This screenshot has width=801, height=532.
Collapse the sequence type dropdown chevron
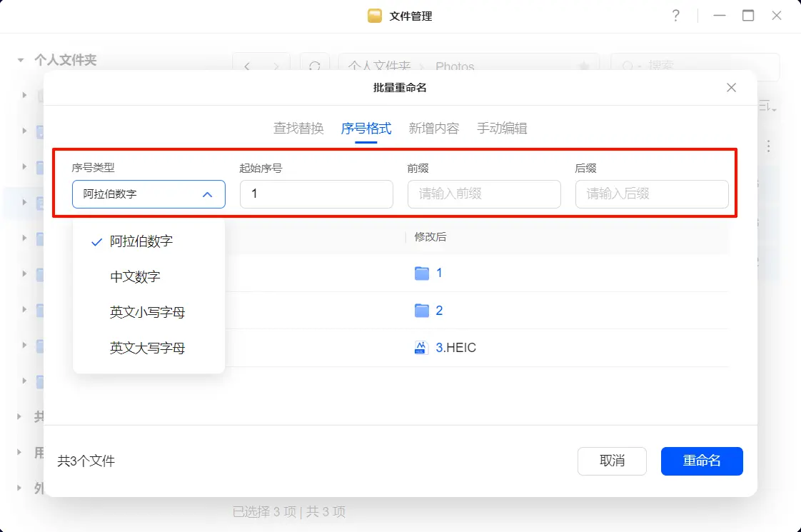207,194
